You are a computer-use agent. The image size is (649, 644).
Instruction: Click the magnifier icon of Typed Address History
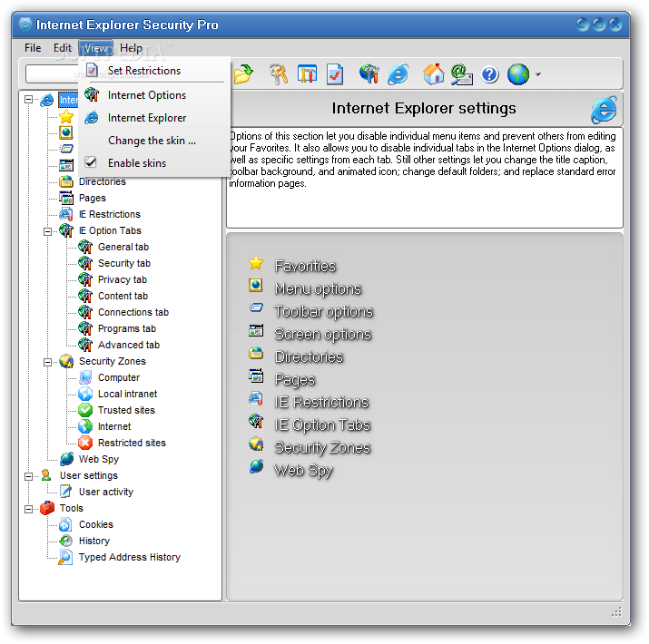coord(66,557)
